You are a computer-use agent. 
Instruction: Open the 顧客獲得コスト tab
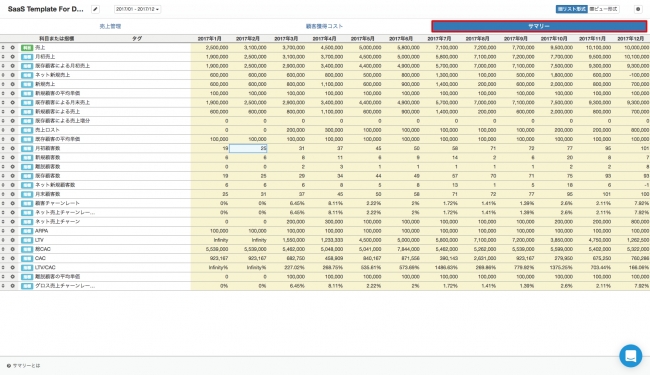[324, 26]
